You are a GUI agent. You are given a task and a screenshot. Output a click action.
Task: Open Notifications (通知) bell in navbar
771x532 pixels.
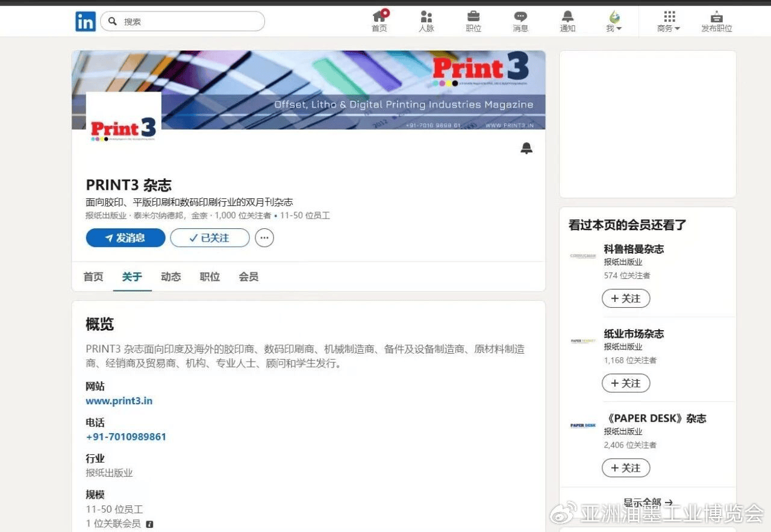(x=567, y=17)
